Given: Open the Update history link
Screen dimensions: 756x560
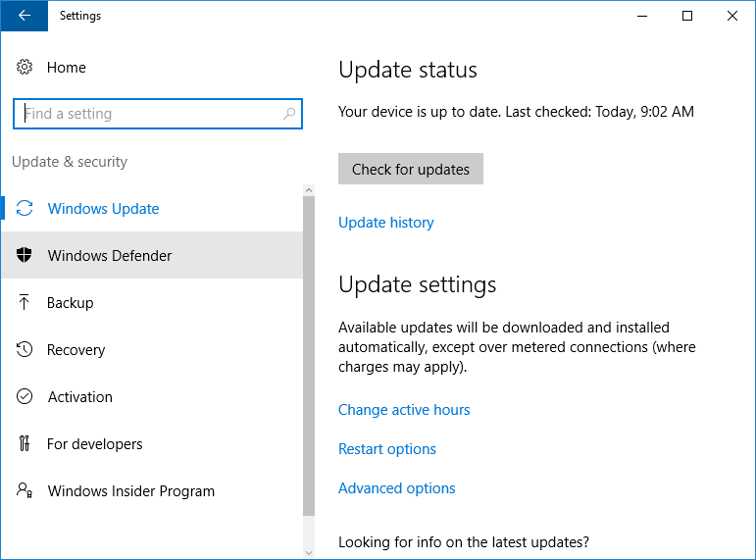Looking at the screenshot, I should coord(385,223).
